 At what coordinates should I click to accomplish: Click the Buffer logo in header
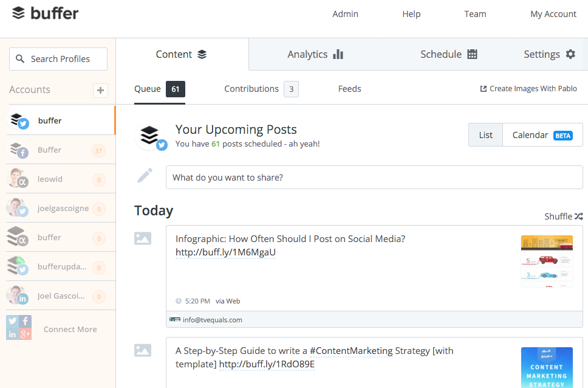click(x=45, y=13)
